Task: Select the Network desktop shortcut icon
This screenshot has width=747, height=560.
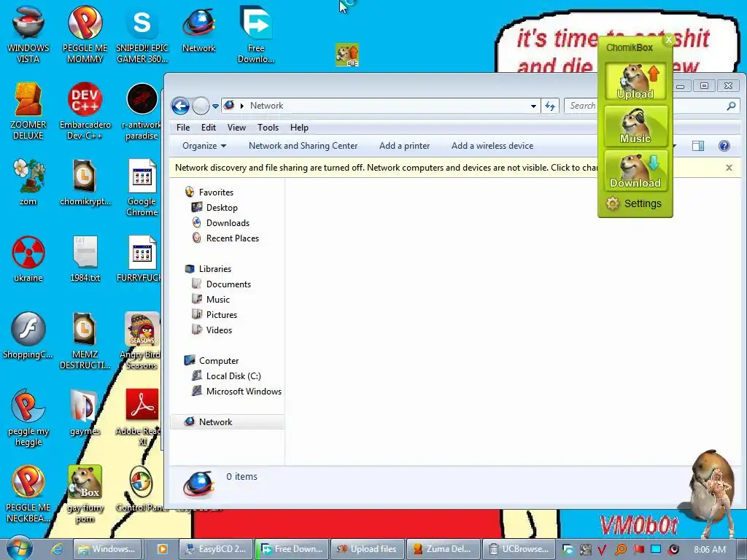Action: [198, 28]
